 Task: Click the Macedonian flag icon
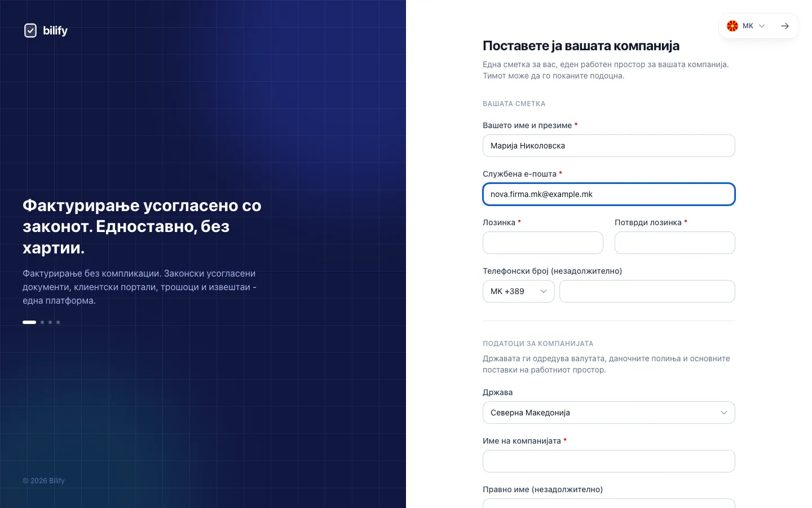click(732, 26)
